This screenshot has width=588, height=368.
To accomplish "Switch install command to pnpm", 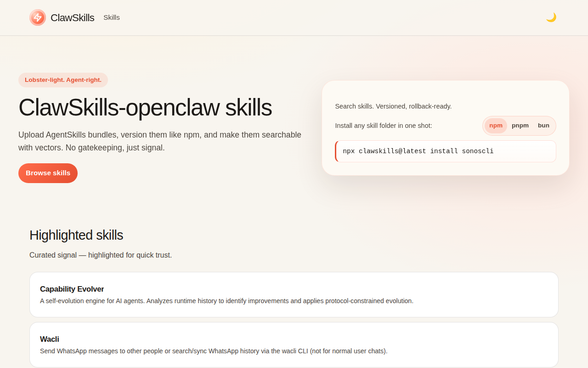I will point(520,126).
